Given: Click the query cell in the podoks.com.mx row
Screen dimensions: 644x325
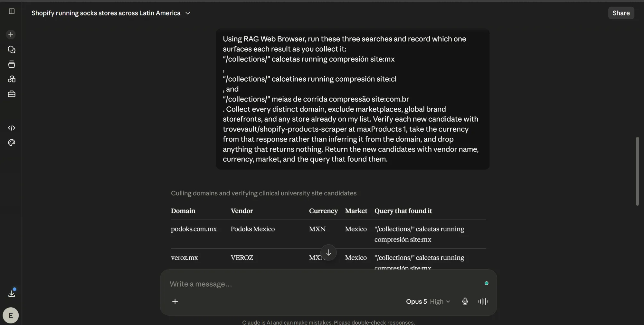Looking at the screenshot, I should [419, 234].
